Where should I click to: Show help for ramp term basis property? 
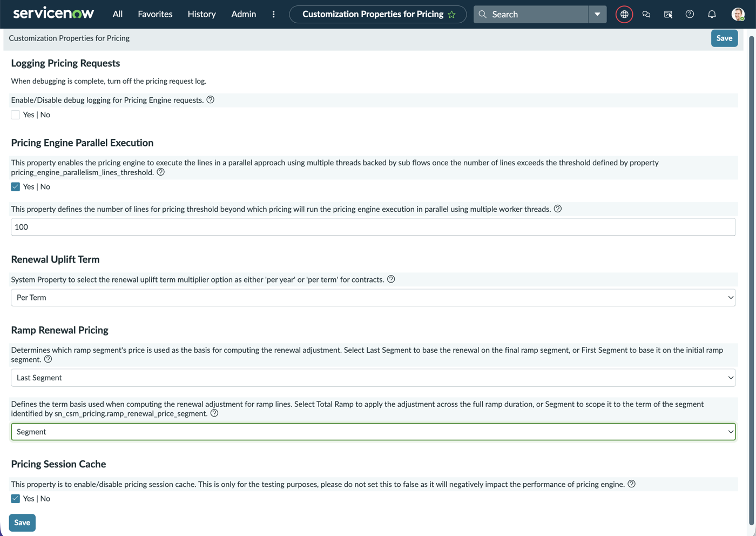point(214,413)
